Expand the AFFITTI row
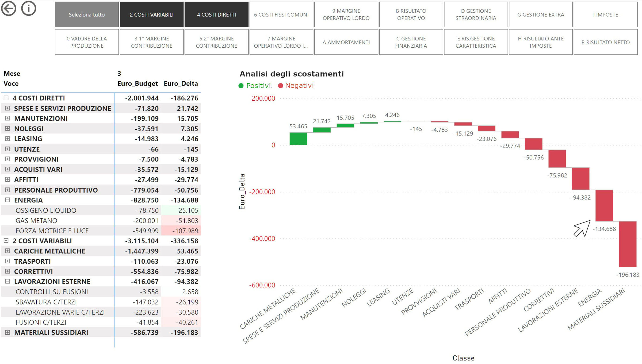This screenshot has width=642, height=364. coord(7,179)
